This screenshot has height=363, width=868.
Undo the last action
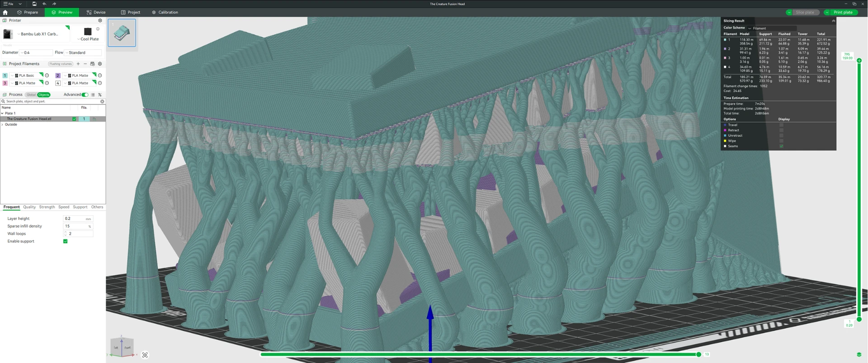(x=44, y=4)
